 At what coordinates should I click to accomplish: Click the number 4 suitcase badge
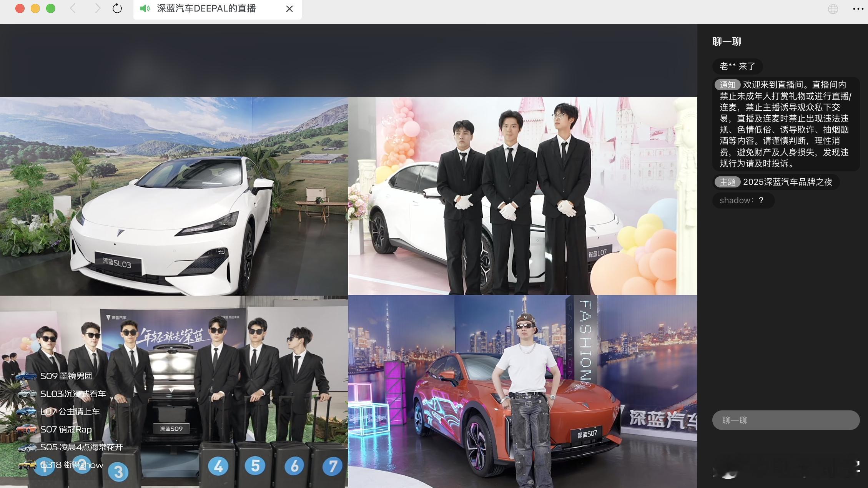218,466
